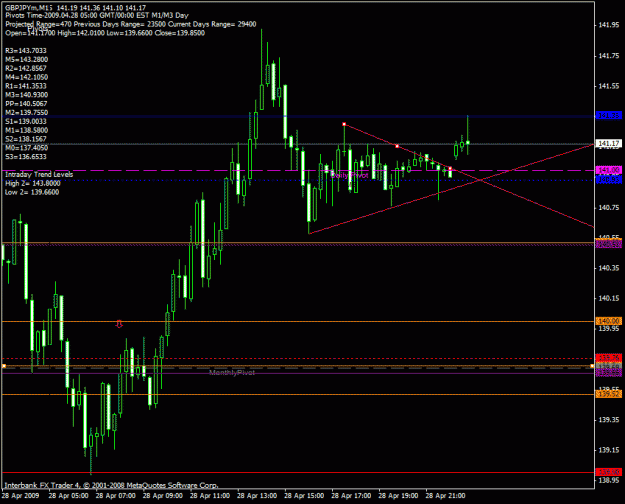Select the orange horizontal line's left-edge handle
This screenshot has height=504, width=625.
pyautogui.click(x=4, y=366)
